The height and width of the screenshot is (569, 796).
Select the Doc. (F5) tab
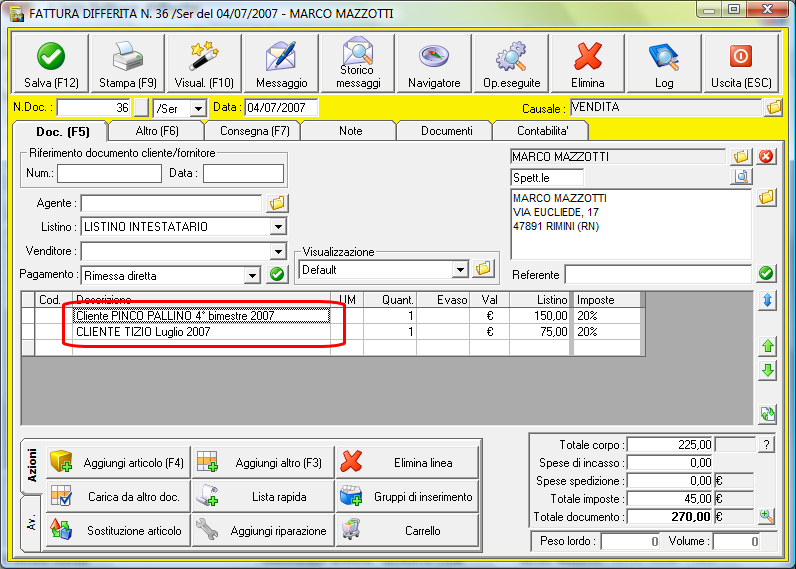tap(62, 132)
